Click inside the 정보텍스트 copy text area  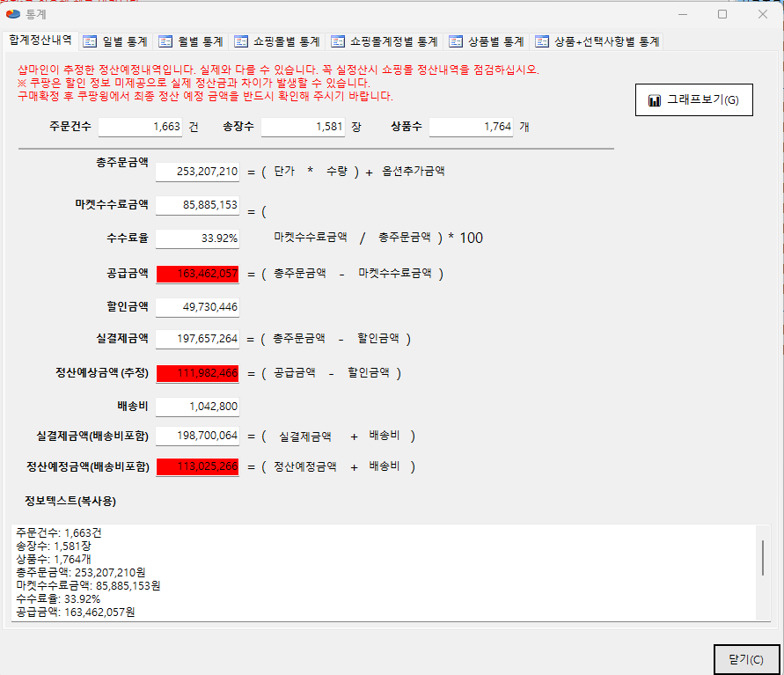tap(378, 572)
